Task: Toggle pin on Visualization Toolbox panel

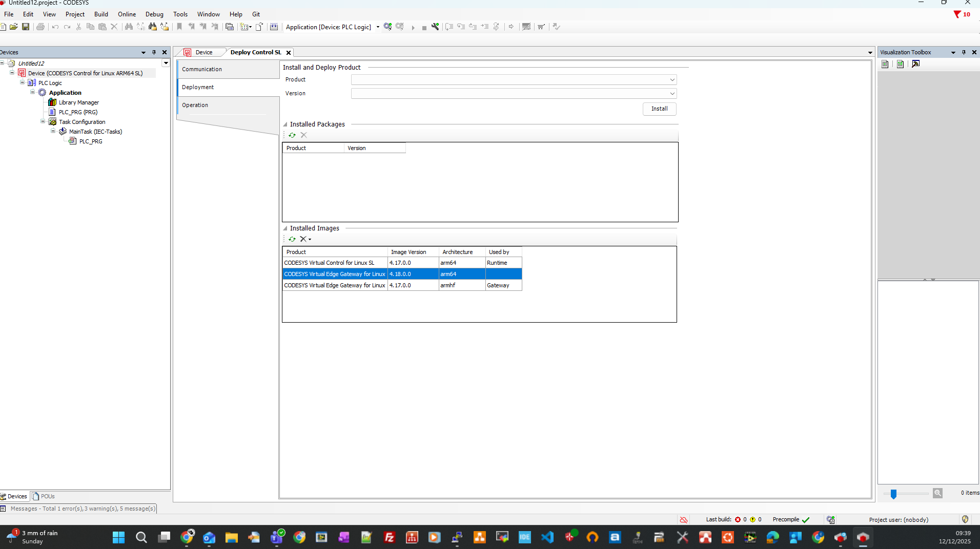Action: (964, 52)
